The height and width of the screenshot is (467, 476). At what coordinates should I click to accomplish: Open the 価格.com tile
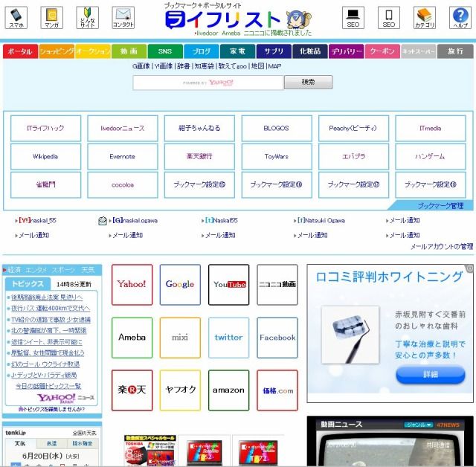click(277, 390)
